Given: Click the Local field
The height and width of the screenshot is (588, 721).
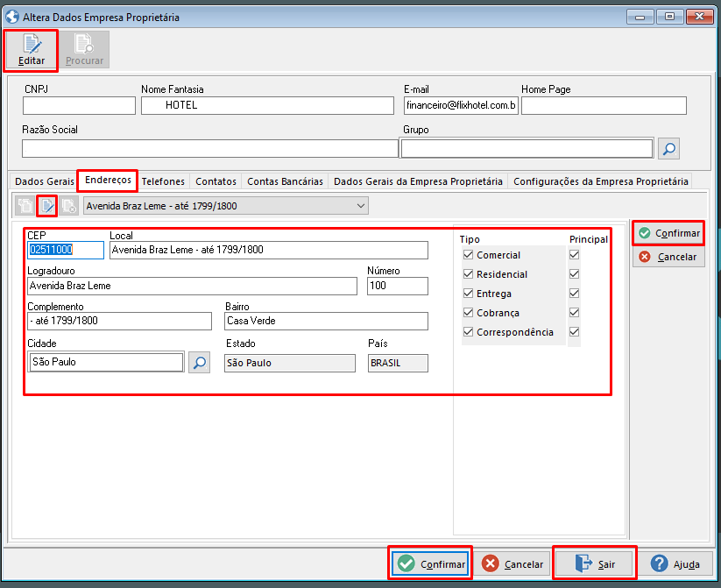Looking at the screenshot, I should point(269,250).
